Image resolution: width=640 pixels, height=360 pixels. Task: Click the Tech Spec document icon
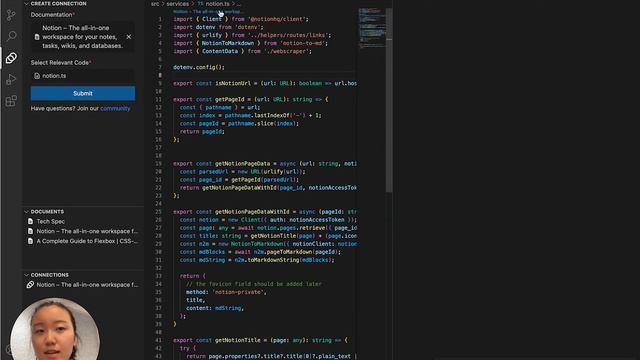pyautogui.click(x=30, y=221)
